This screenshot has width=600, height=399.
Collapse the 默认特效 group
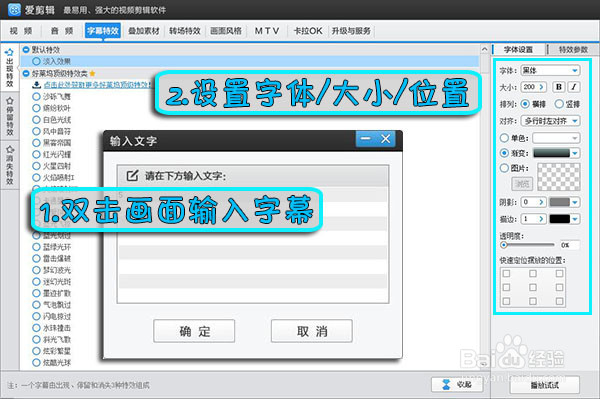click(26, 50)
